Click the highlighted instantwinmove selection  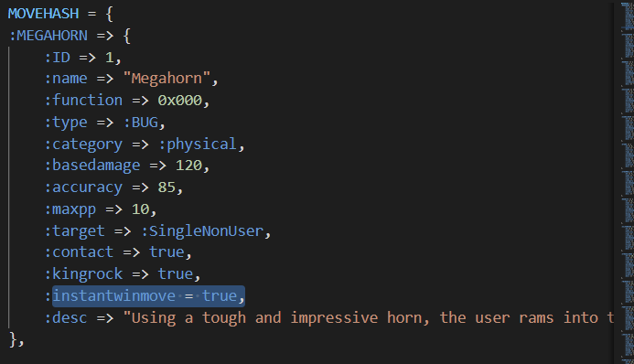148,295
